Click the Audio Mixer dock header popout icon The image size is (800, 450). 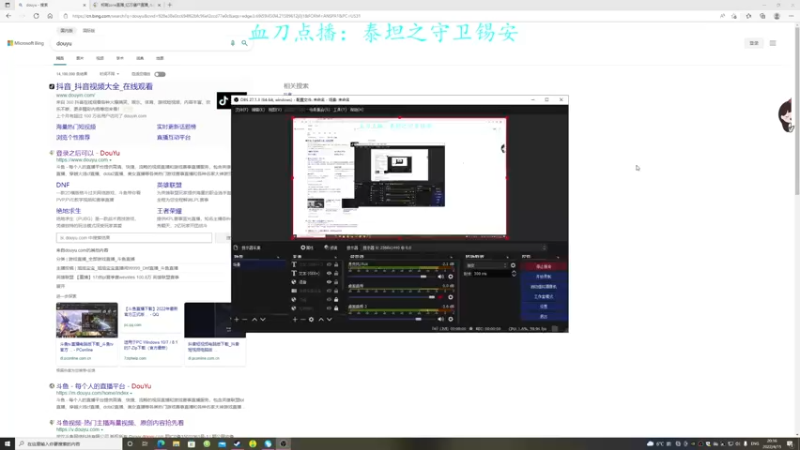pyautogui.click(x=452, y=257)
